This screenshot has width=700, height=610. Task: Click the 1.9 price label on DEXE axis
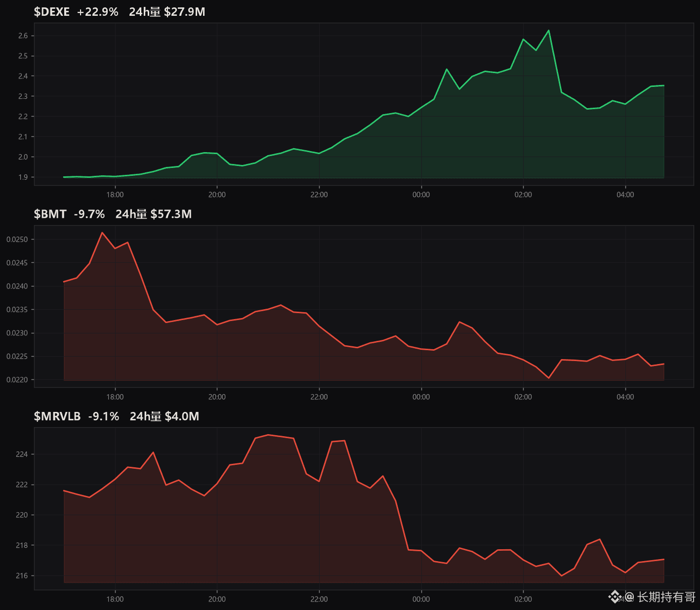[23, 177]
